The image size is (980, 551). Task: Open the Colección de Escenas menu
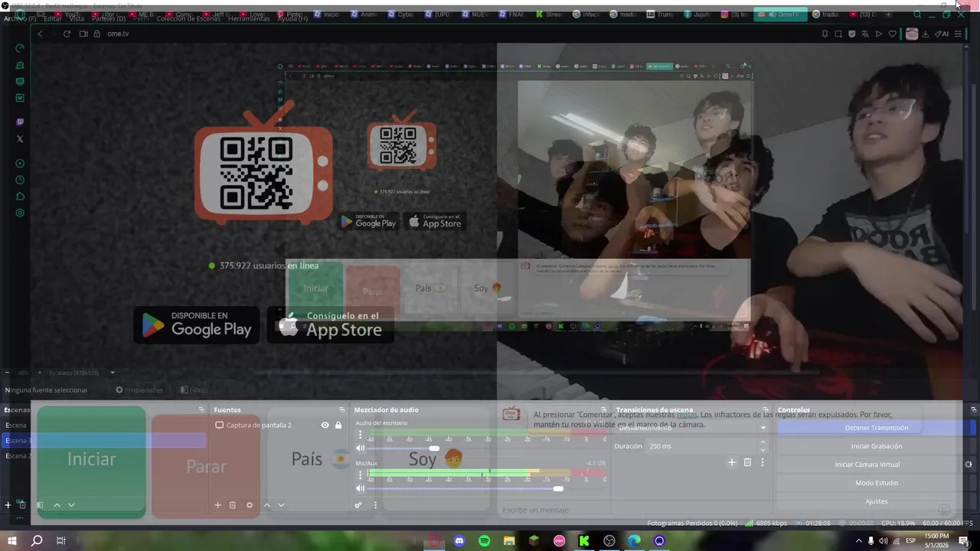[190, 18]
